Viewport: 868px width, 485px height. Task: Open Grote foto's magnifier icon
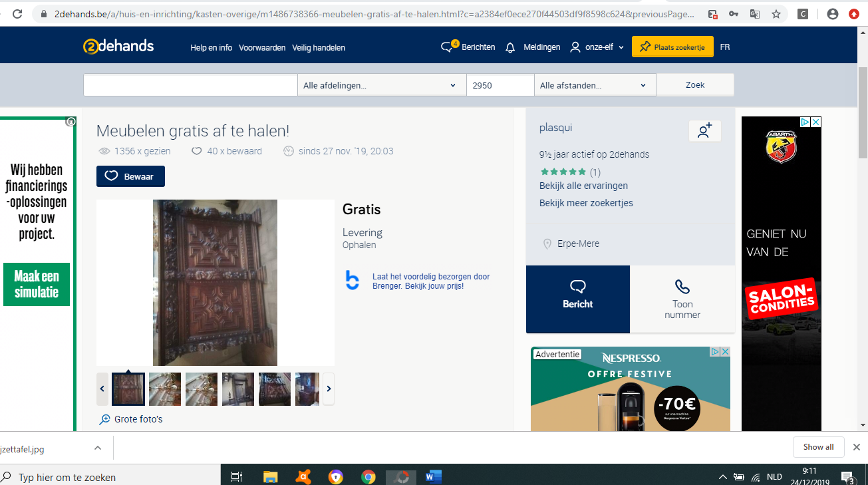104,419
